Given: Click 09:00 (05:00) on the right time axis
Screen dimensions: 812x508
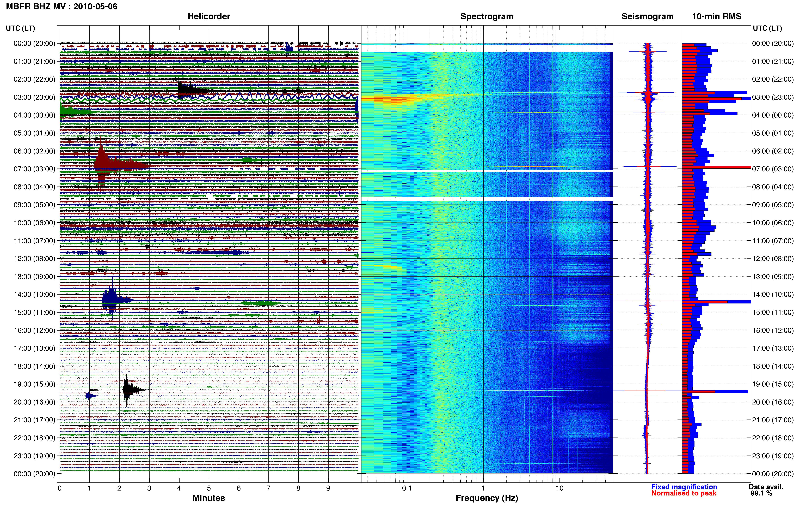Looking at the screenshot, I should 773,205.
